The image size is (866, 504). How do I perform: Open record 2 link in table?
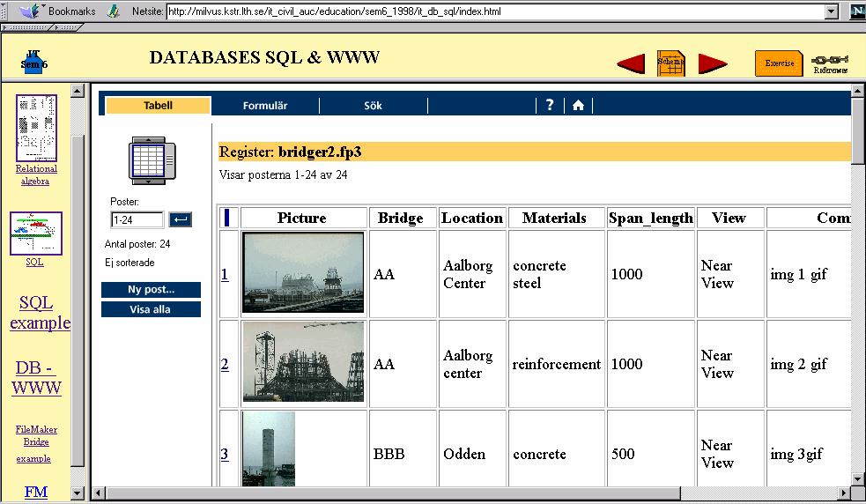click(225, 365)
